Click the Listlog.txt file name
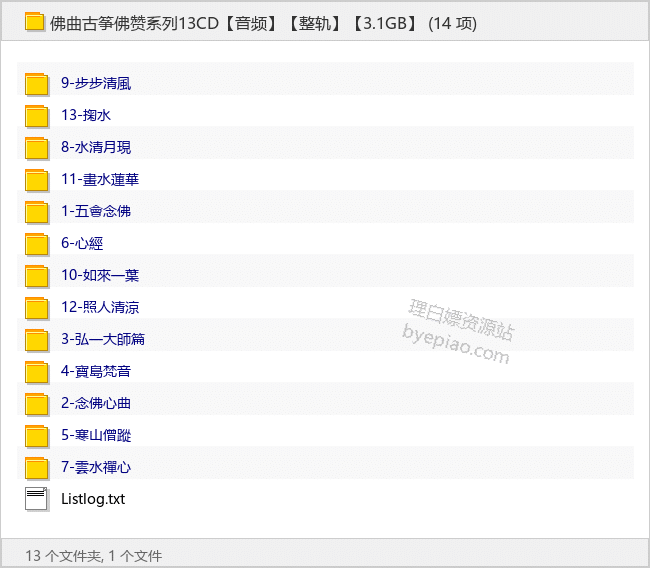Screen dimensions: 650x568 tap(93, 499)
